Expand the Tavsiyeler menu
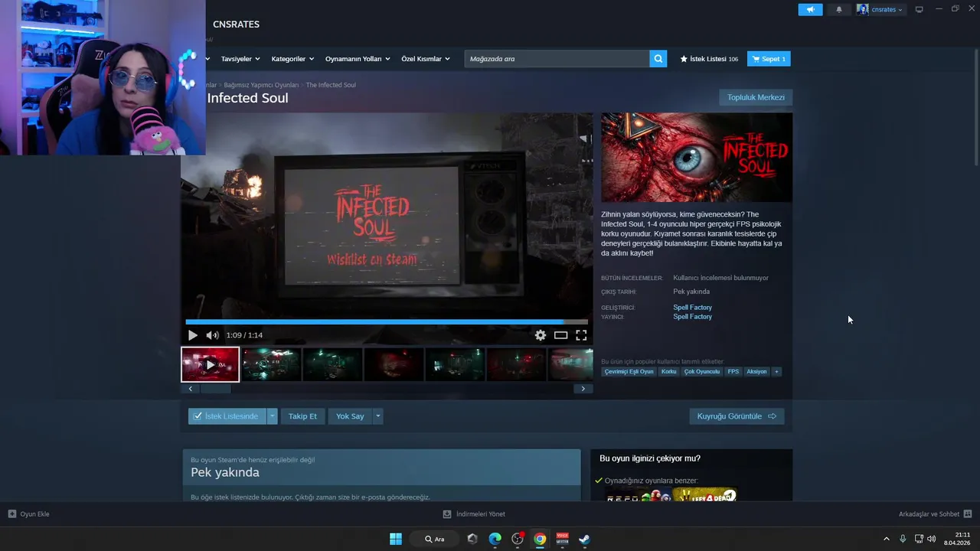This screenshot has width=980, height=551. 240,59
